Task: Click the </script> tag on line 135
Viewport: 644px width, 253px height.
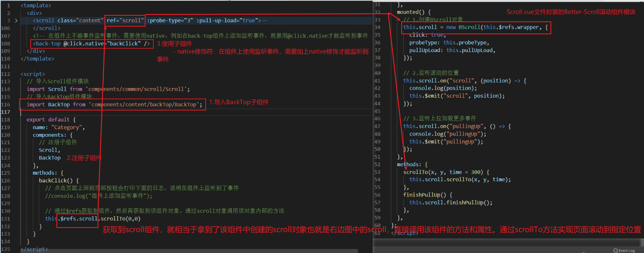Action: coord(34,249)
